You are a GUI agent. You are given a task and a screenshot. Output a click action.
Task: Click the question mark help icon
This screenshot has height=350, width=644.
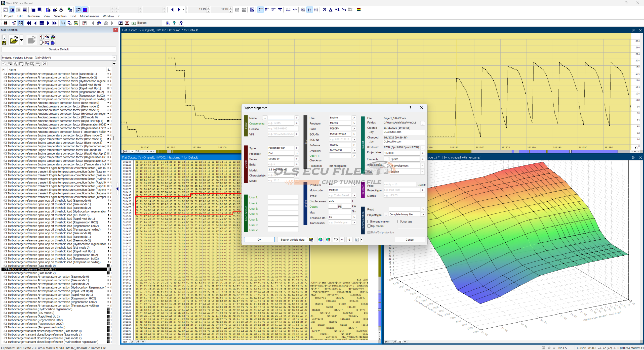[174, 23]
